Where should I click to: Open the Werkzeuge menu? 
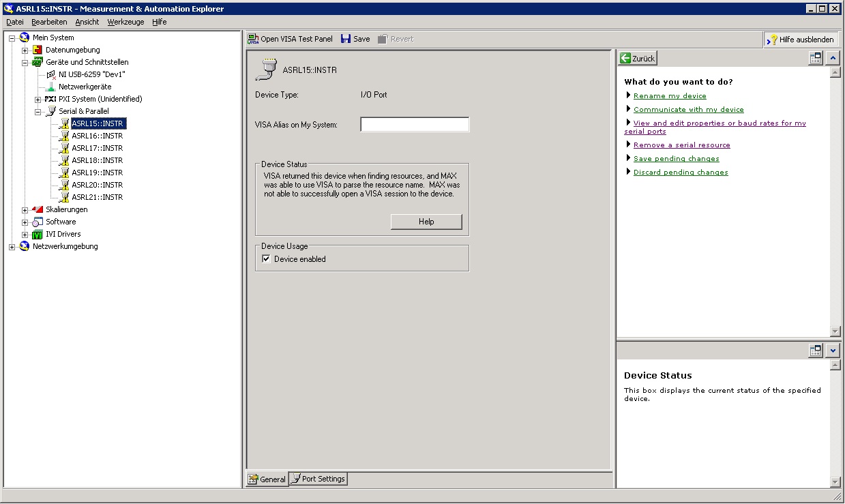click(x=125, y=22)
